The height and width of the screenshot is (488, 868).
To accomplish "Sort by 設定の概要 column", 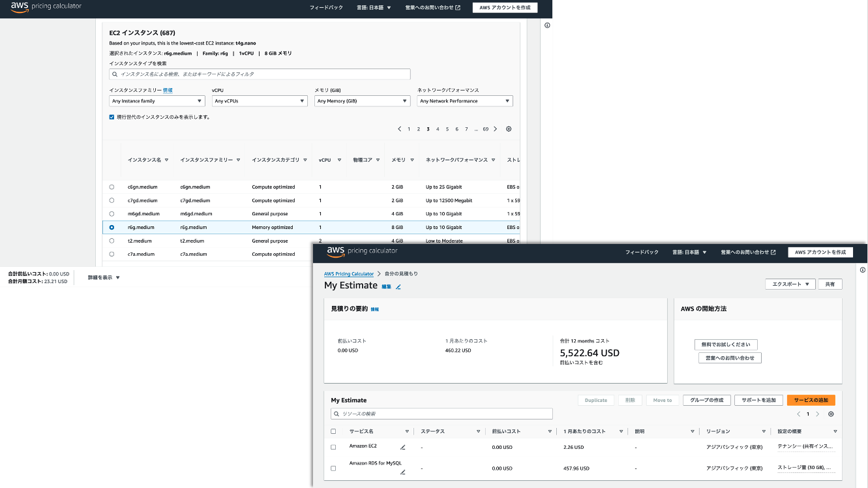I will point(835,431).
